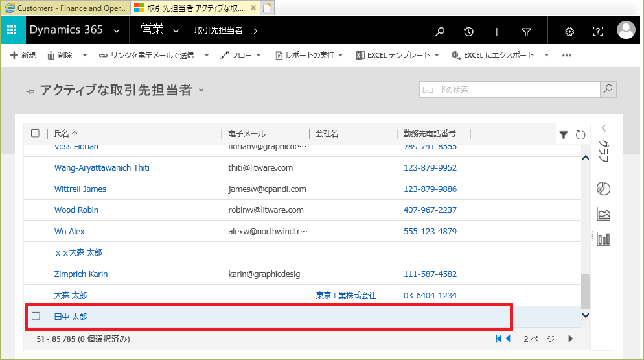
Task: Open the area chart icon in side panel
Action: [603, 214]
